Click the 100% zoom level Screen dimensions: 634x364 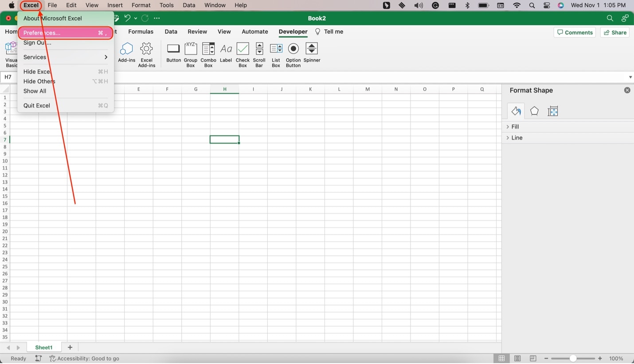(x=616, y=358)
